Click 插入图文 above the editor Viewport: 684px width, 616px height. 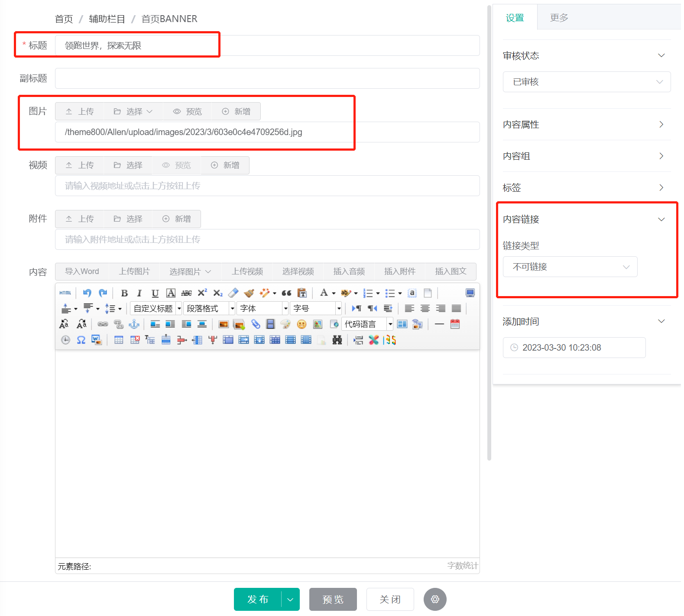click(x=451, y=271)
